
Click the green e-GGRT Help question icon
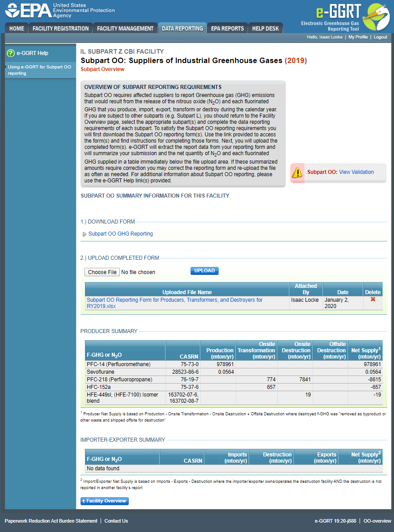[x=11, y=53]
